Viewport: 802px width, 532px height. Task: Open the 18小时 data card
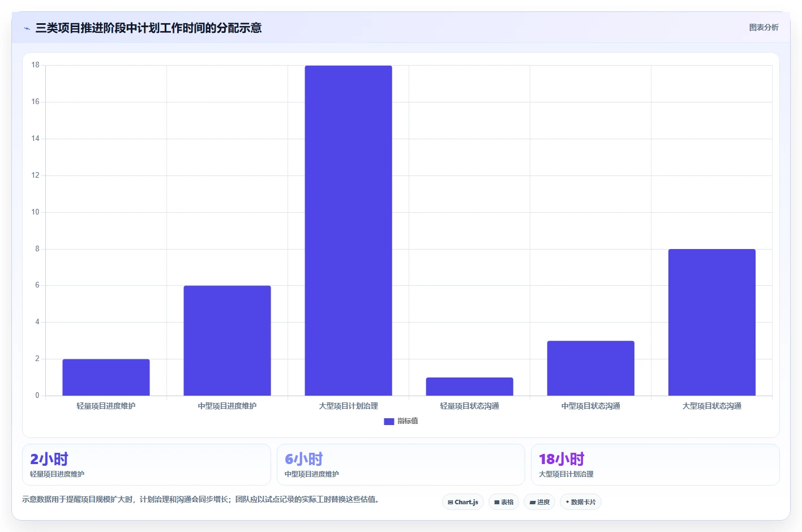[x=655, y=465]
